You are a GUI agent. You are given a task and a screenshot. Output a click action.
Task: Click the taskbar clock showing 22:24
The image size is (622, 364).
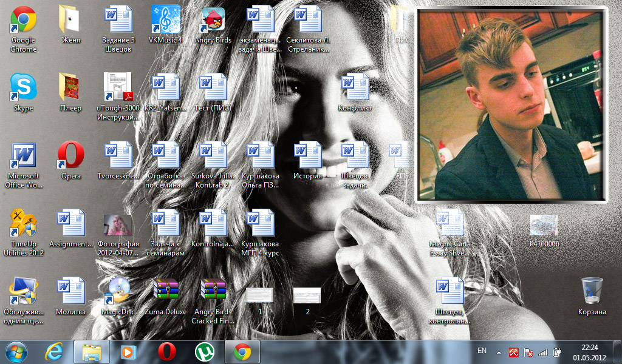589,352
